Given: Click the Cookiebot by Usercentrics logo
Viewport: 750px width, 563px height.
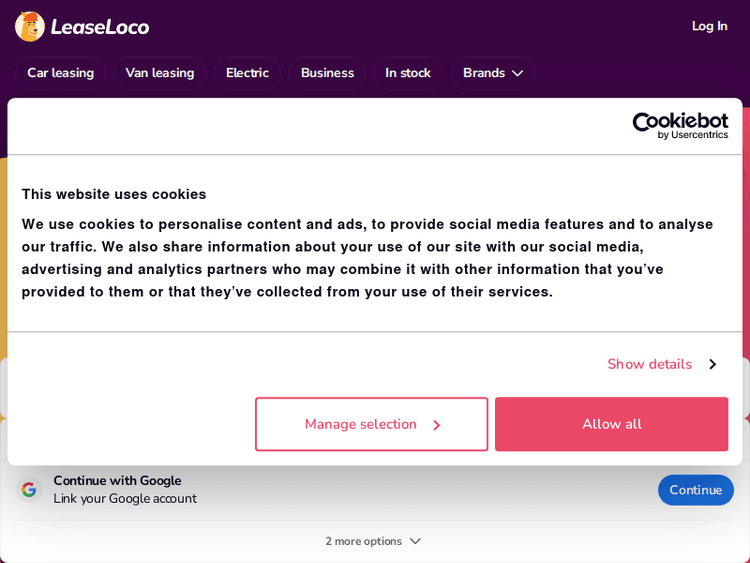Looking at the screenshot, I should 680,125.
